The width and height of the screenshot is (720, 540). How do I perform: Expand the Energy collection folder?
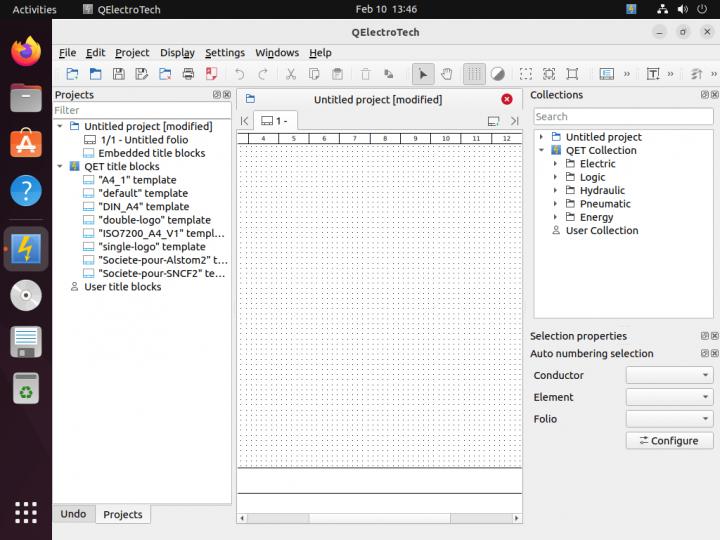(x=555, y=217)
